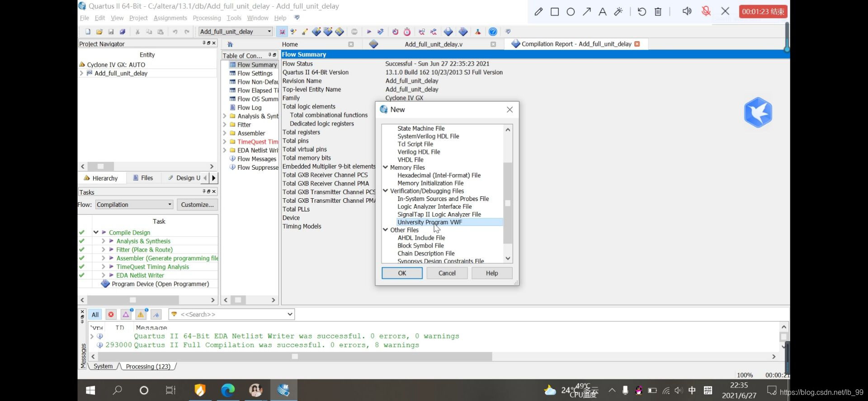Screen dimensions: 868x401
Task: Click the Save icon in toolbar
Action: [x=111, y=32]
